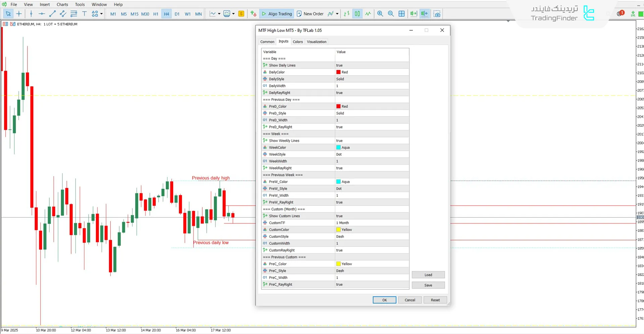Select the Trendline drawing tool
The width and height of the screenshot is (644, 334).
52,14
